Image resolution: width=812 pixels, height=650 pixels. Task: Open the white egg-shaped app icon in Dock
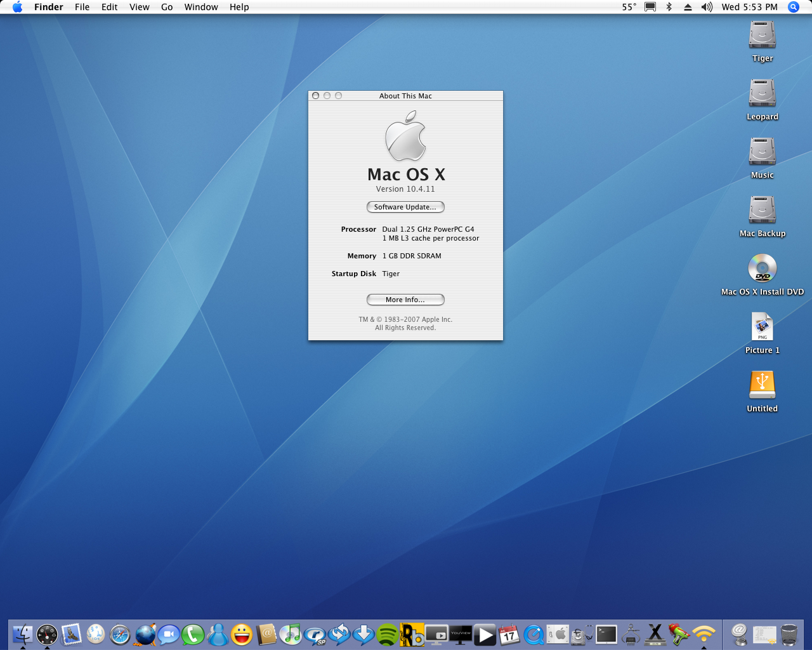click(x=96, y=634)
